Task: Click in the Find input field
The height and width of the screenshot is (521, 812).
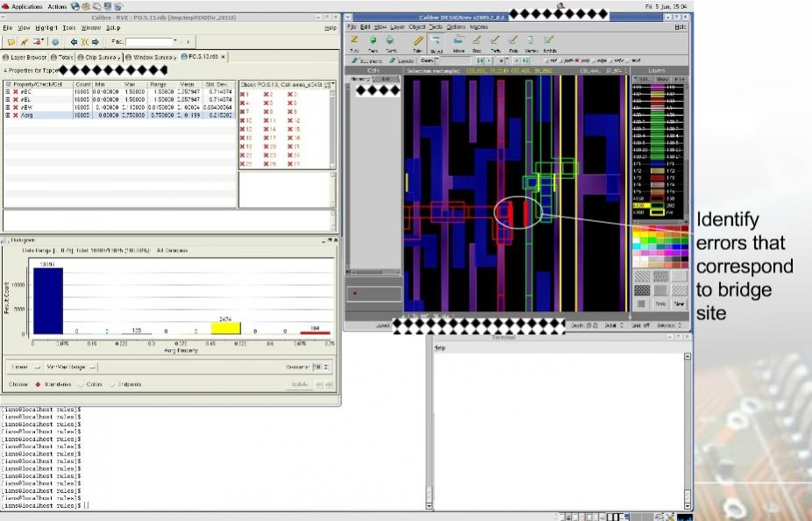Action: [148, 41]
